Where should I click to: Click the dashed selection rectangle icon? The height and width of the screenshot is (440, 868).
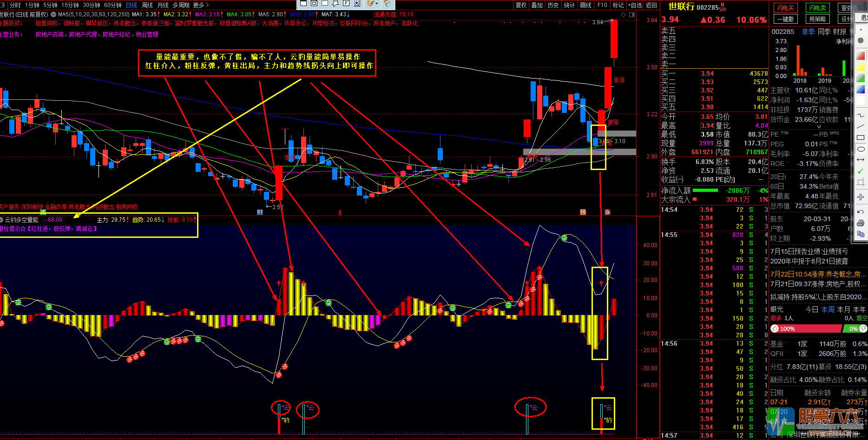coord(325,3)
